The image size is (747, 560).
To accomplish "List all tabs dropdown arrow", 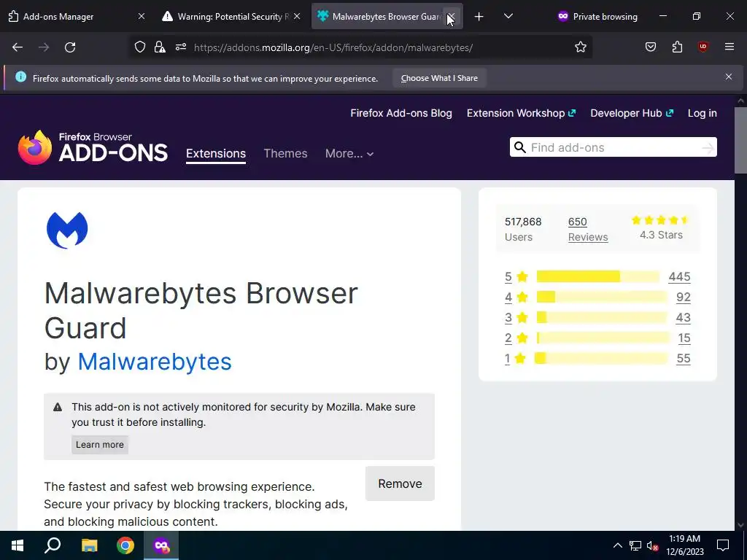I will (x=508, y=17).
